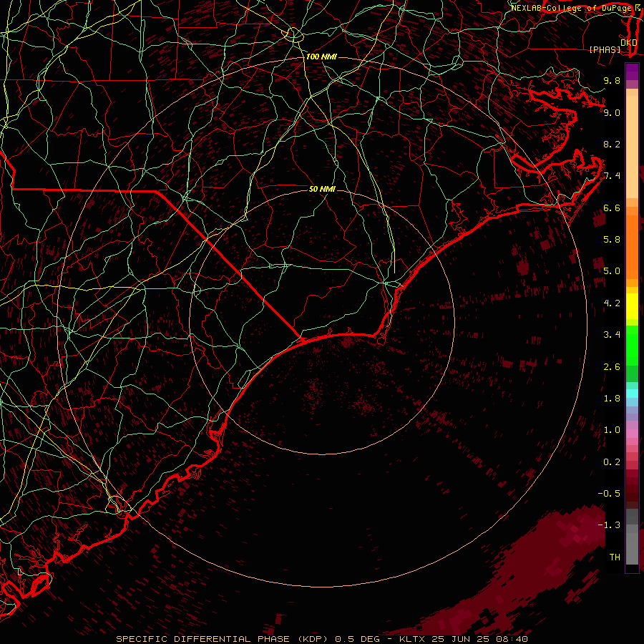Image resolution: width=644 pixels, height=644 pixels.
Task: Click the 100 NMI range ring label
Action: point(321,57)
